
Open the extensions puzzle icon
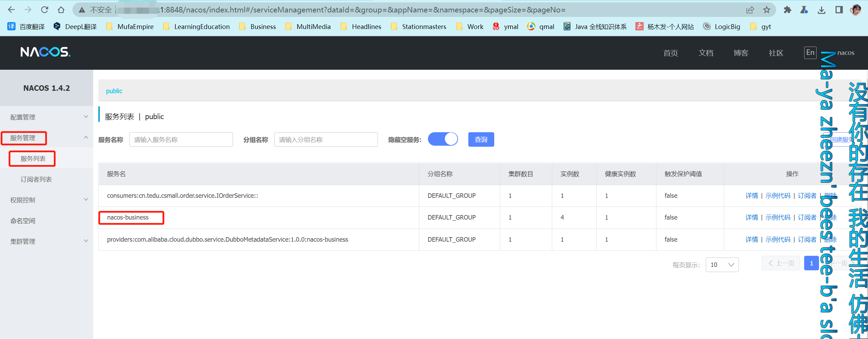(x=788, y=10)
